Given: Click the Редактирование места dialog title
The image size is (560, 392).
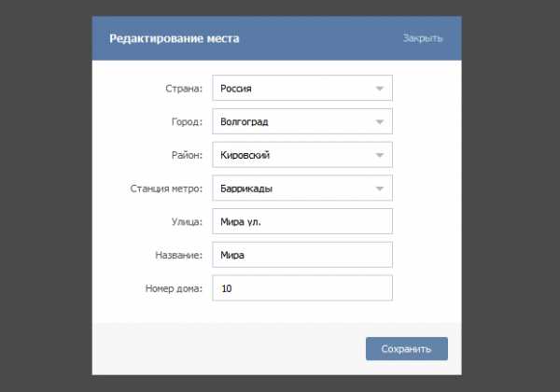Looking at the screenshot, I should 175,38.
